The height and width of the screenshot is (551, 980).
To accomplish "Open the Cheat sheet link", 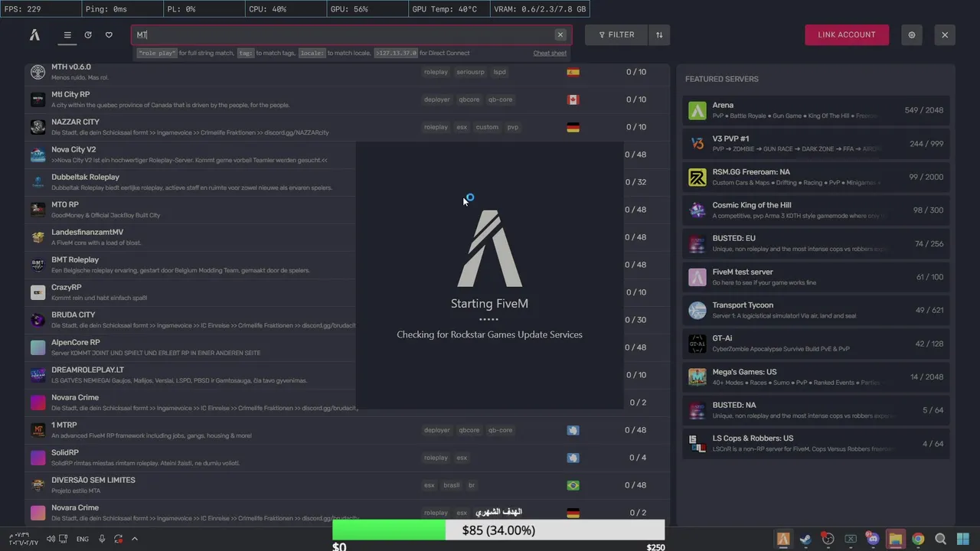I will tap(550, 54).
